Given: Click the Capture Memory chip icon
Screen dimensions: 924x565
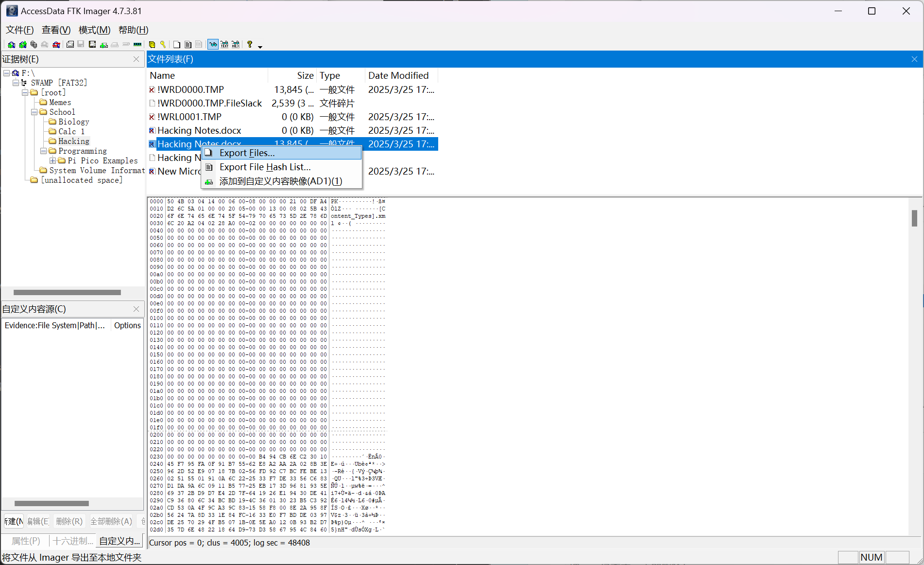Looking at the screenshot, I should (137, 45).
